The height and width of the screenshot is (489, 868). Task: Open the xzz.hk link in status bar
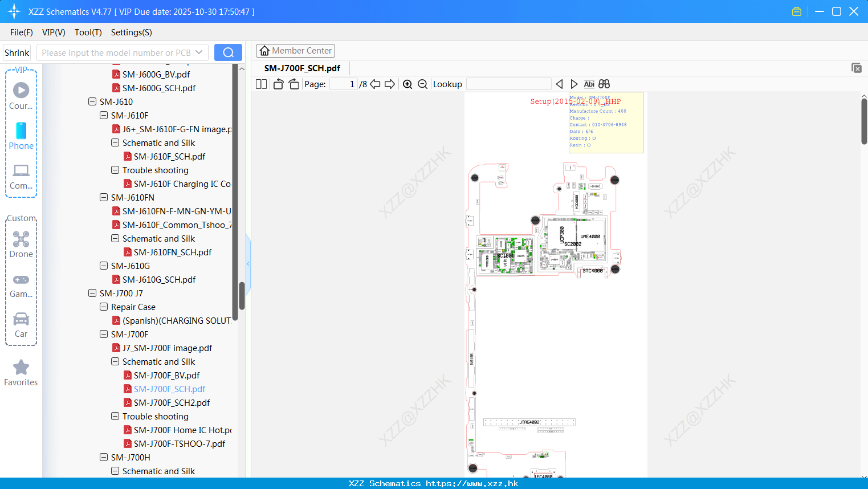[x=472, y=483]
